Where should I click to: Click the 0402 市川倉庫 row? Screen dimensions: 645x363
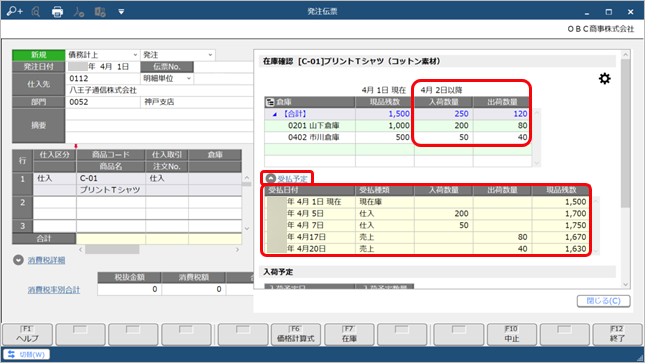click(398, 137)
